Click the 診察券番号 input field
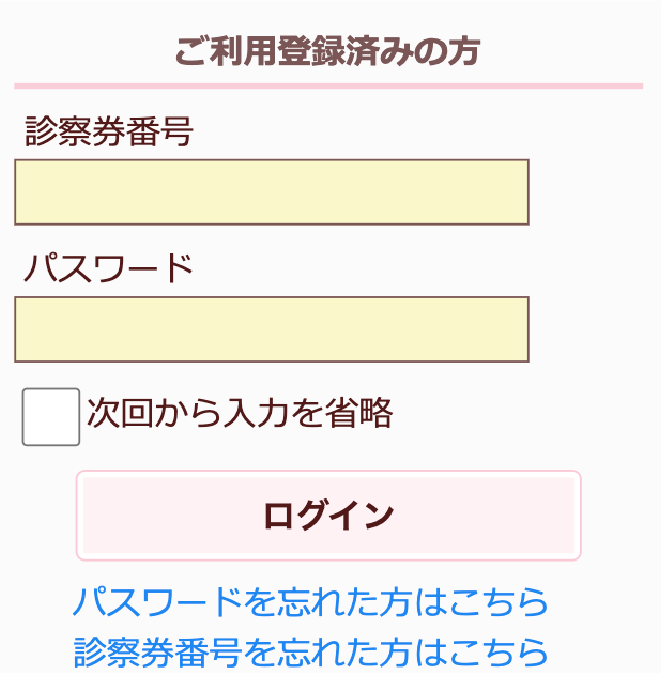 271,192
